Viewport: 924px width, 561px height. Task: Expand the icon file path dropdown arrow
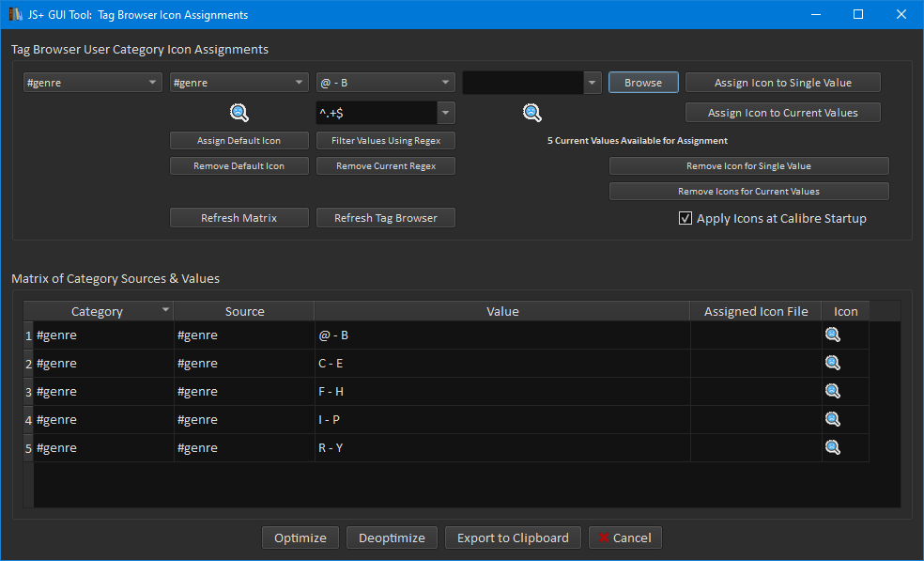click(593, 83)
